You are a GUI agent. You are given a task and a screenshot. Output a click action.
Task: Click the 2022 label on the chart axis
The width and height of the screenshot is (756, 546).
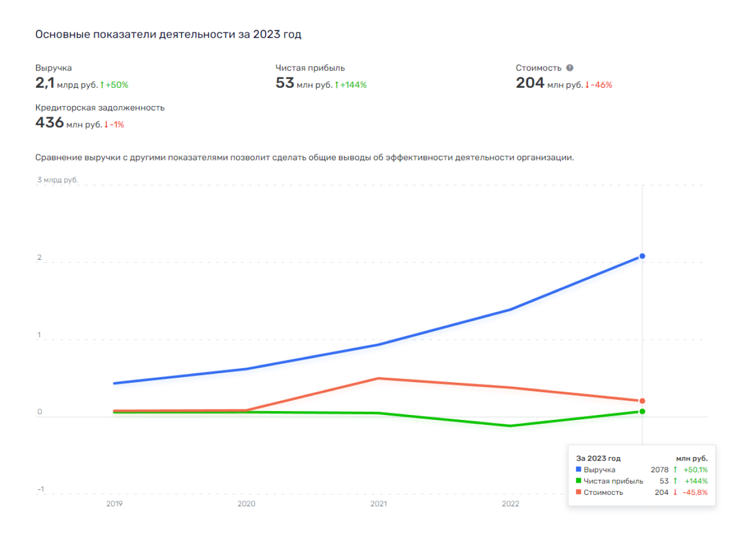pyautogui.click(x=510, y=504)
